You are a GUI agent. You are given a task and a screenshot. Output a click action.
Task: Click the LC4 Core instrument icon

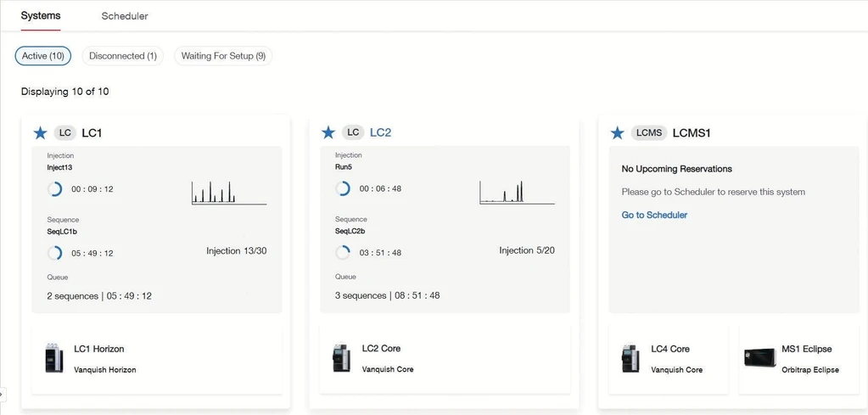coord(630,358)
